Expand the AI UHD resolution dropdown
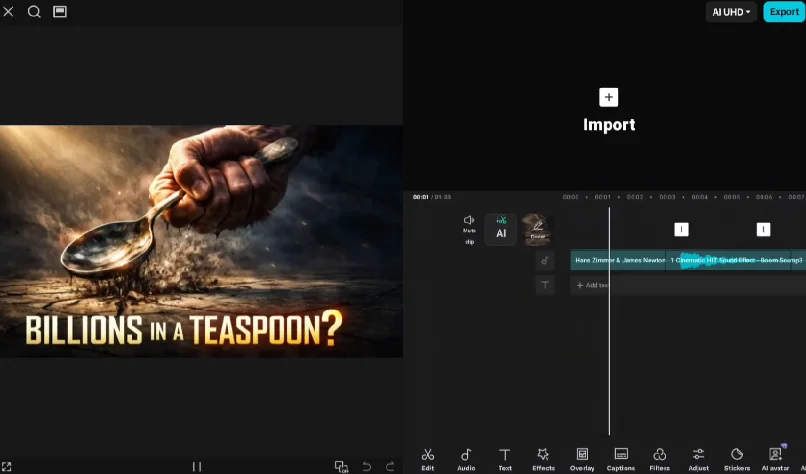The width and height of the screenshot is (806, 474). 731,12
